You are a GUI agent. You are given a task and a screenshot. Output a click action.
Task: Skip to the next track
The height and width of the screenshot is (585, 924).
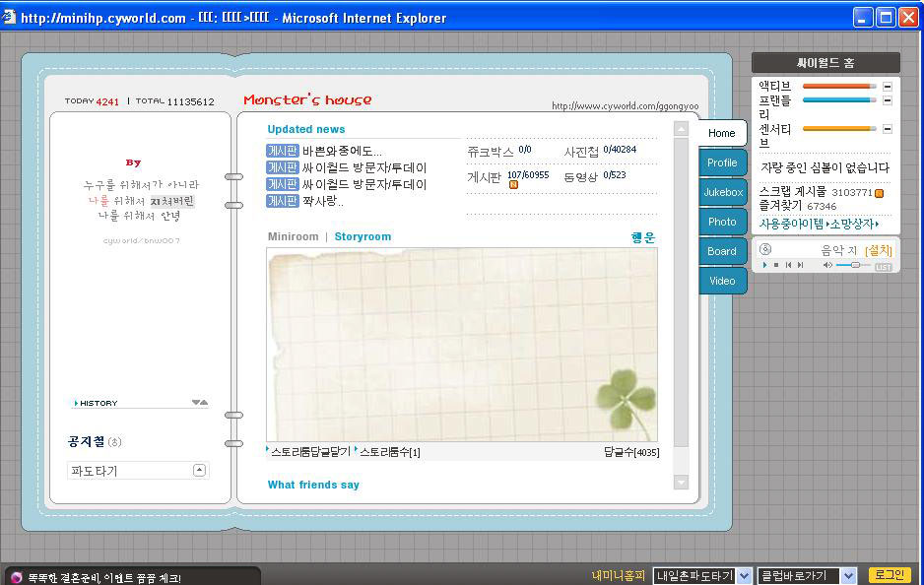[x=800, y=265]
